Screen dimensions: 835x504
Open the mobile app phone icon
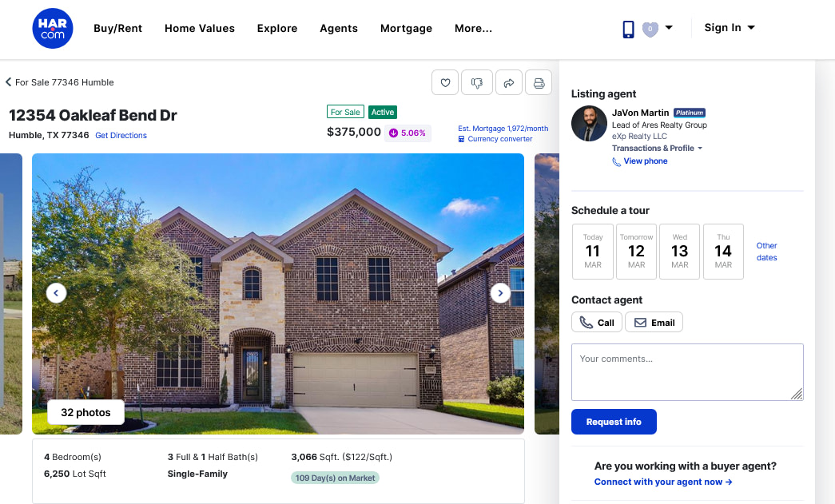(x=628, y=29)
